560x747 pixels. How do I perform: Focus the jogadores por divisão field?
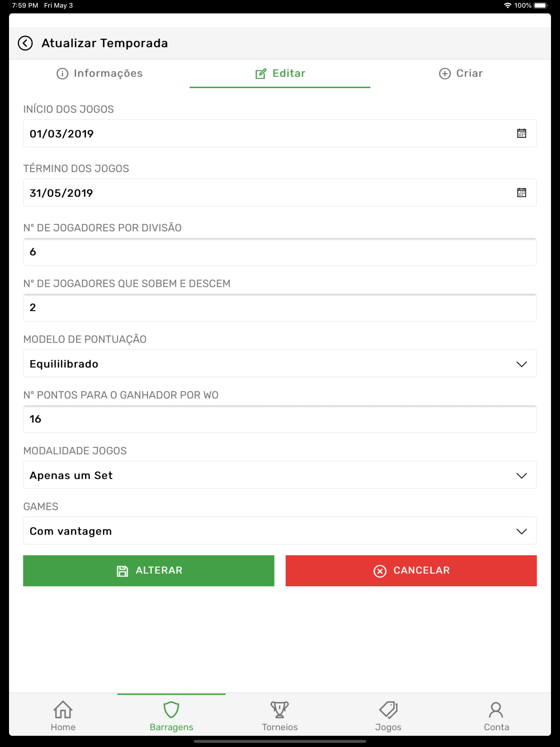(x=280, y=252)
